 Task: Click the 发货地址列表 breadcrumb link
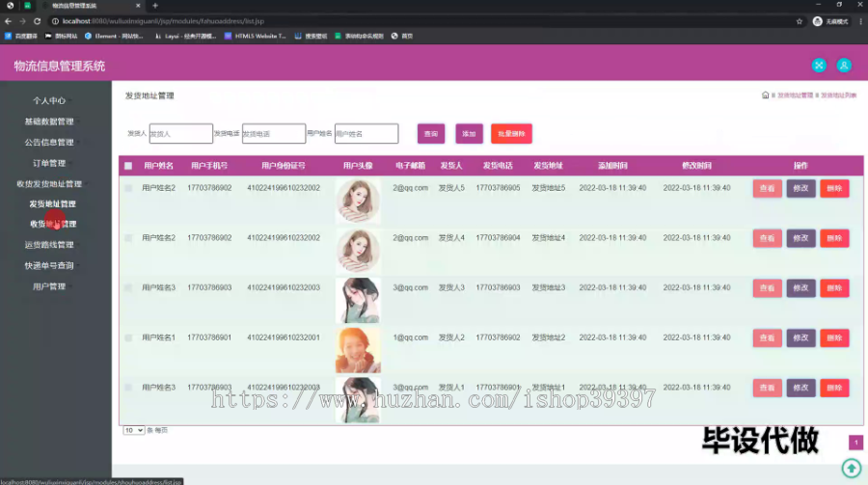tap(838, 95)
